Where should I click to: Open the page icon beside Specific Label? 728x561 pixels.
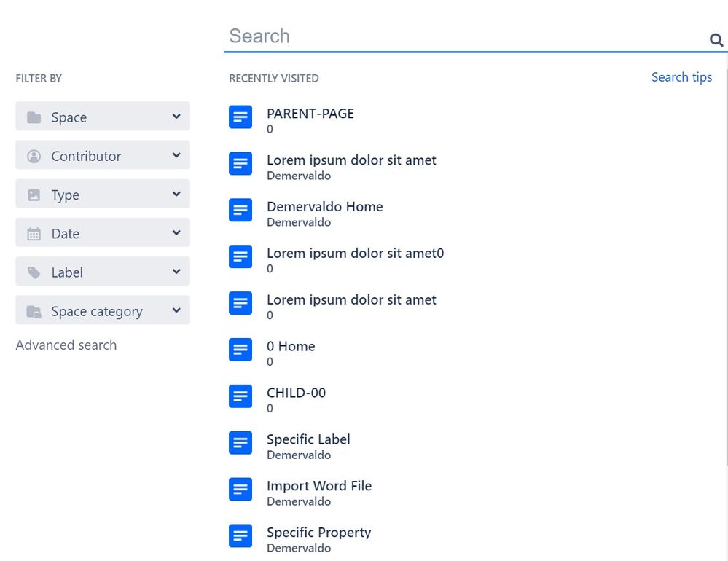click(x=240, y=443)
